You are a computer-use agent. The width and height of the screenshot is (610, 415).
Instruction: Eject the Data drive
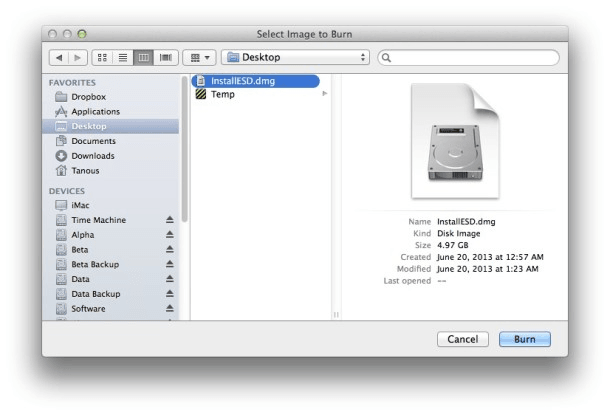(x=170, y=279)
